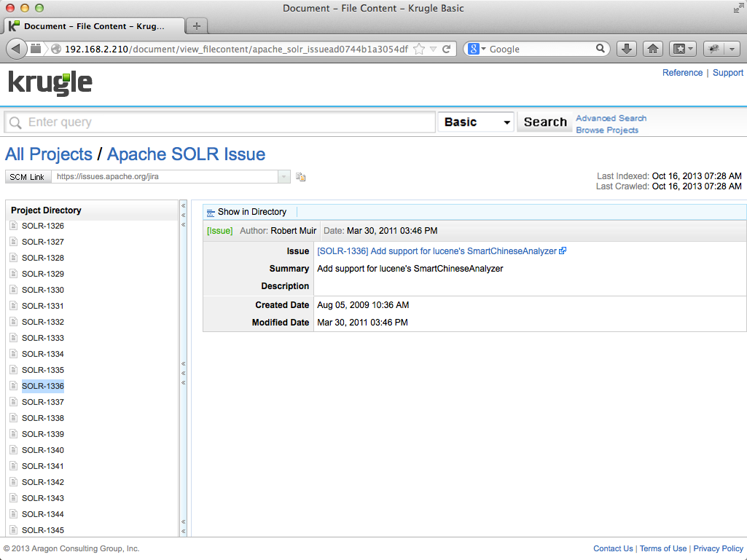Click the browser back arrow button
Screen dimensions: 747x560
point(16,49)
